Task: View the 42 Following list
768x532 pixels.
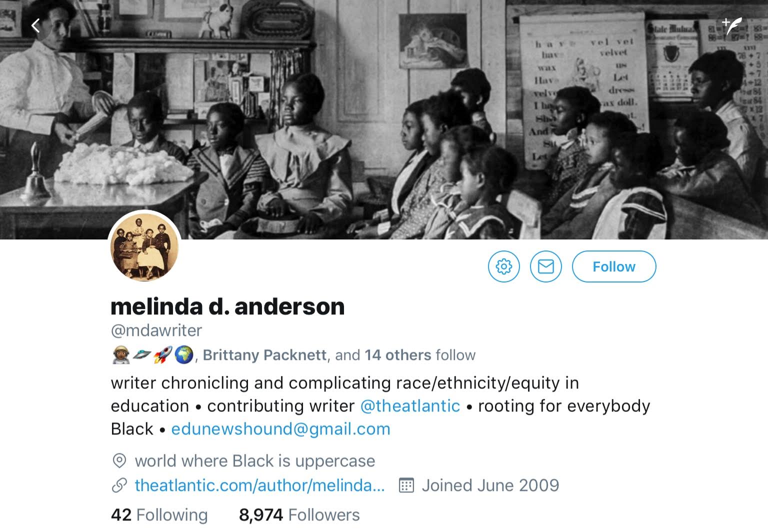Action: click(x=159, y=514)
